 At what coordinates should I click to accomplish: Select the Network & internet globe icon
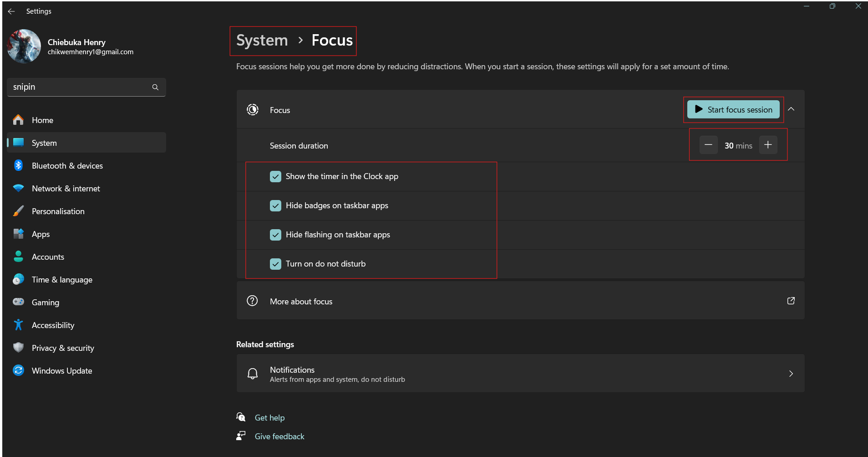(18, 188)
